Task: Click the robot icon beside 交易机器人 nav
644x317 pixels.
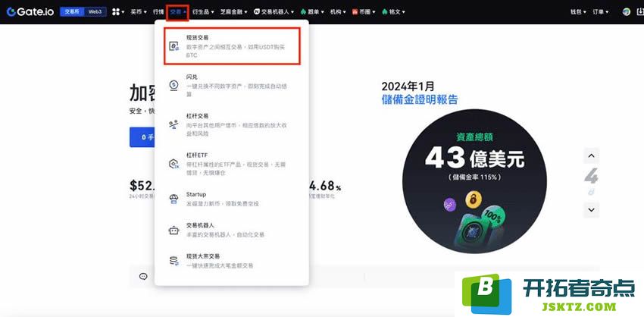Action: point(257,12)
